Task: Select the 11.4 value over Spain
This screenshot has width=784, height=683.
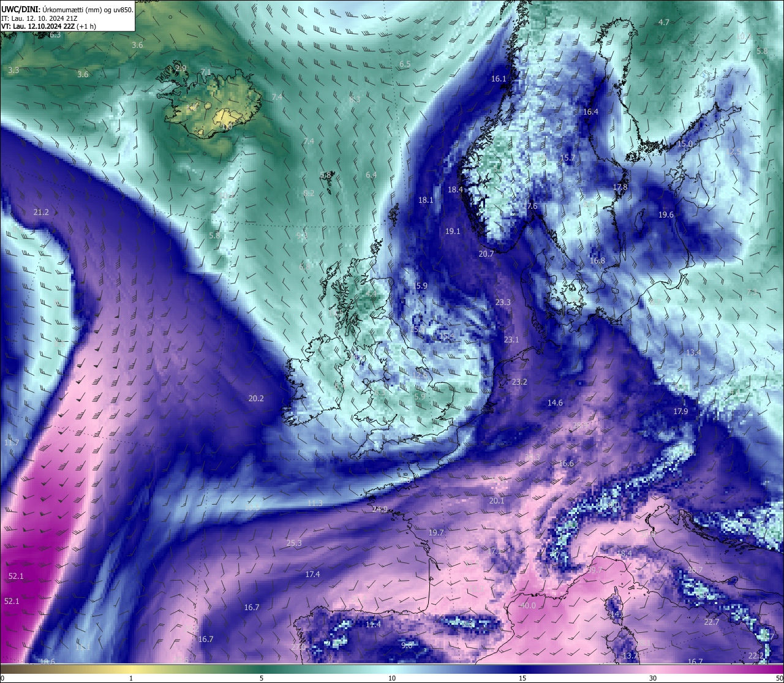Action: (373, 624)
